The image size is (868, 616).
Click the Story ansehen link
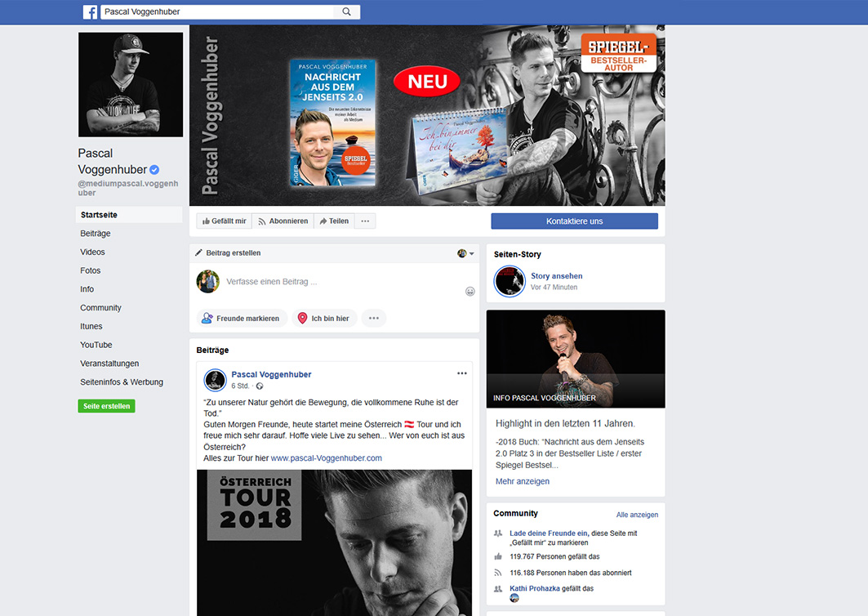tap(556, 276)
